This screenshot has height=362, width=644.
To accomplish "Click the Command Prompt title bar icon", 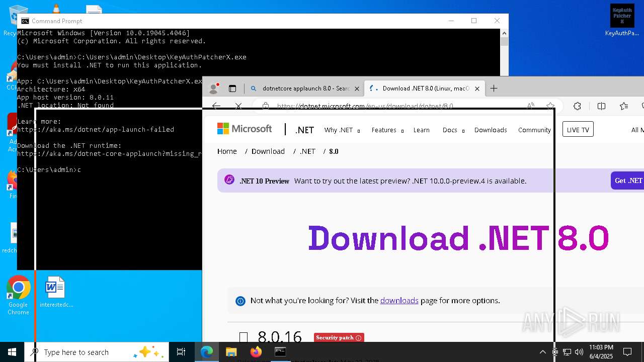I will (x=25, y=21).
